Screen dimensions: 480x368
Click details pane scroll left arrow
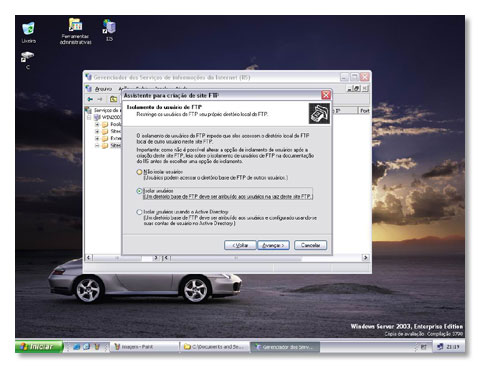pyautogui.click(x=167, y=258)
